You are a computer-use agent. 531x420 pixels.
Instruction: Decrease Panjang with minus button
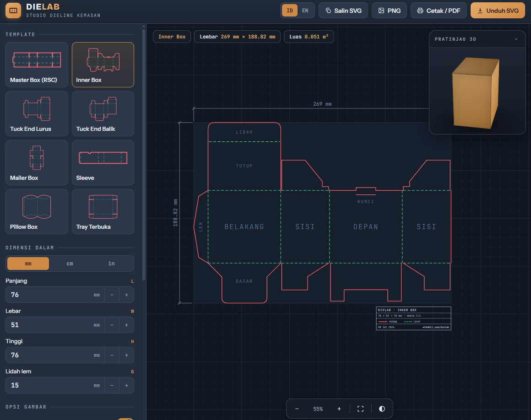point(112,295)
